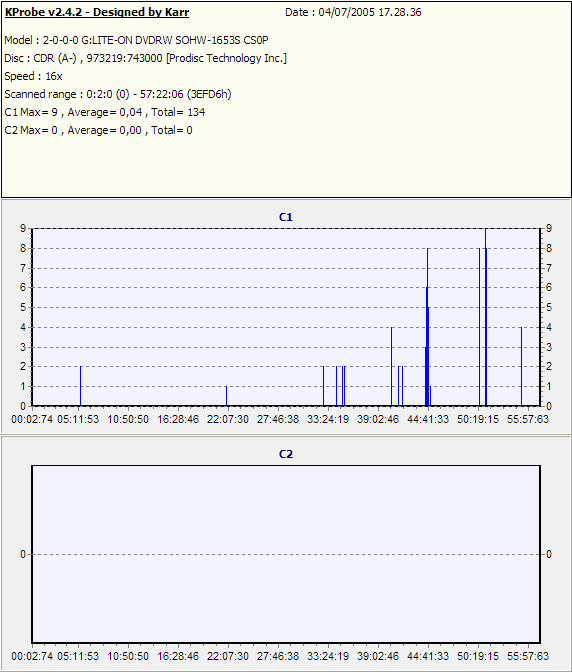The height and width of the screenshot is (672, 572).
Task: Click the C2 chart title
Action: [x=286, y=454]
